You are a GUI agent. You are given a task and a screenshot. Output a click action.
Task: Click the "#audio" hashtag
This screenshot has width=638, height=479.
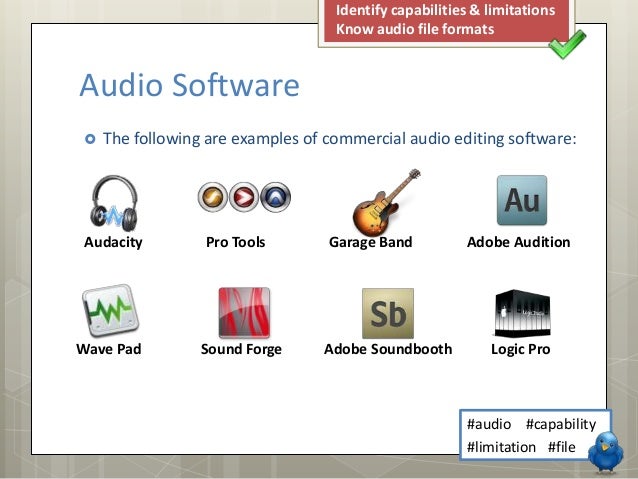[x=489, y=424]
